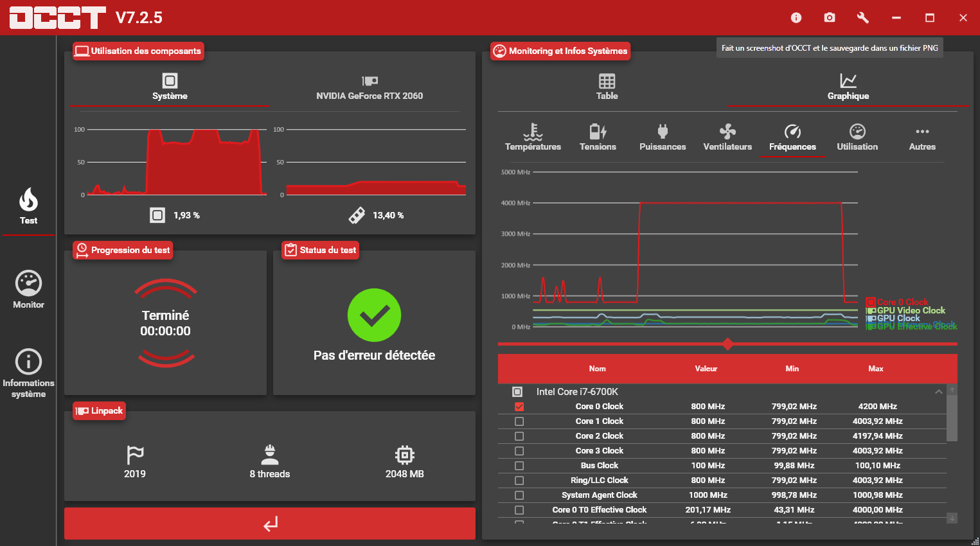Click the sensor list vertical scrollbar
The image size is (980, 546).
tap(952, 418)
